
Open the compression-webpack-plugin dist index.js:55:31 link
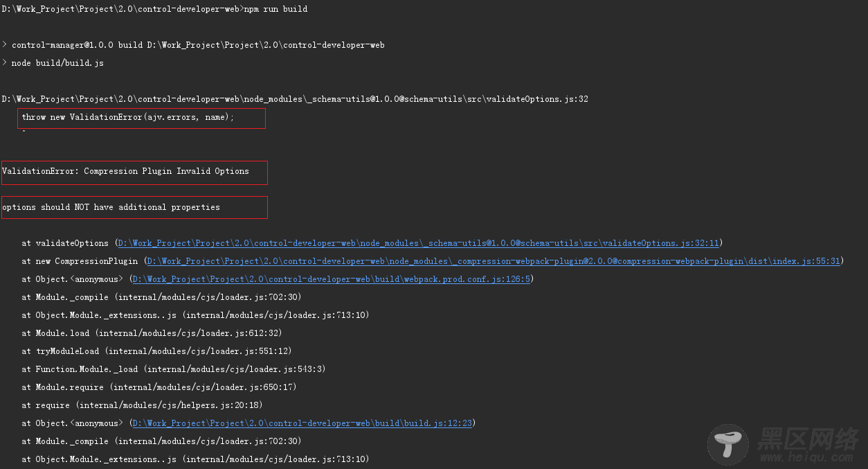tap(493, 261)
